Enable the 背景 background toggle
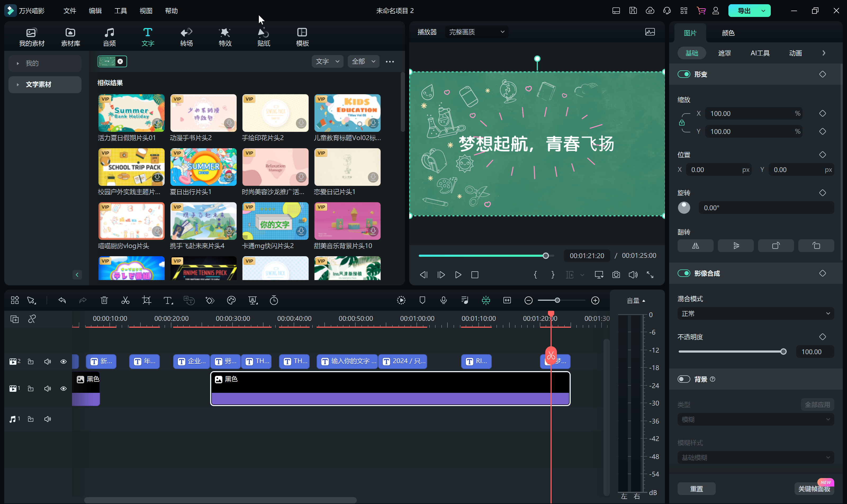The height and width of the screenshot is (504, 847). [x=684, y=379]
